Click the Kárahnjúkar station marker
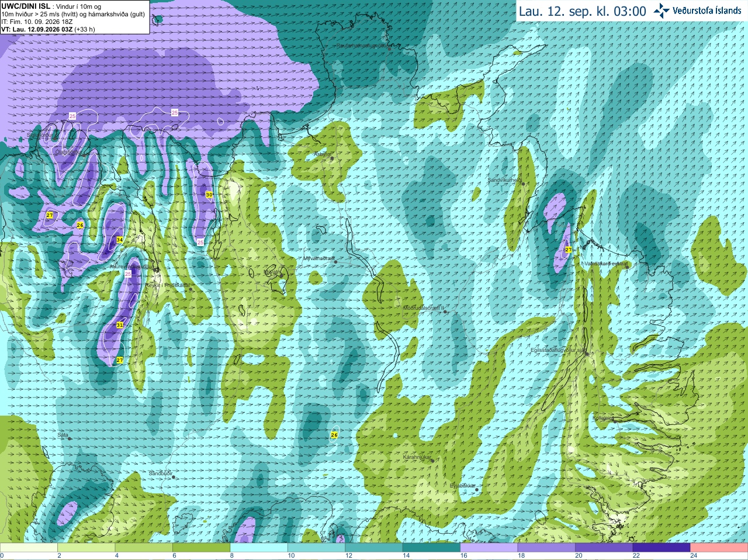 (x=432, y=461)
